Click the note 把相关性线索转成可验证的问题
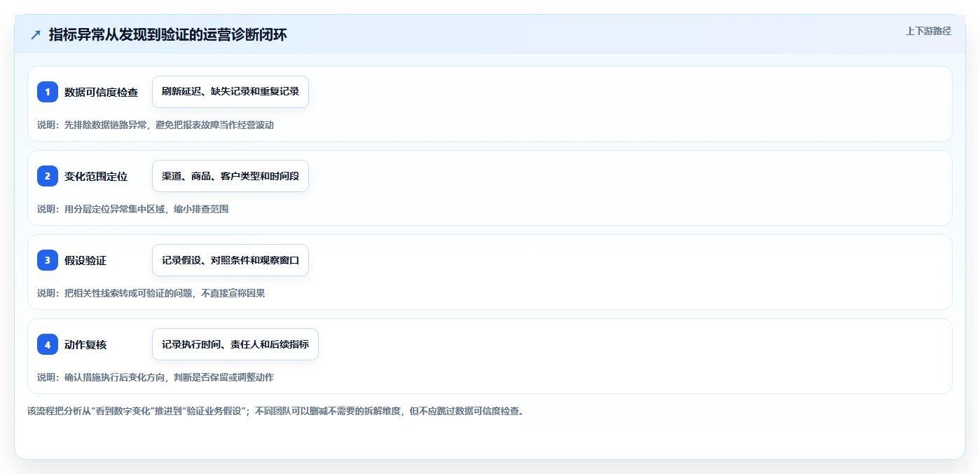 coord(129,293)
